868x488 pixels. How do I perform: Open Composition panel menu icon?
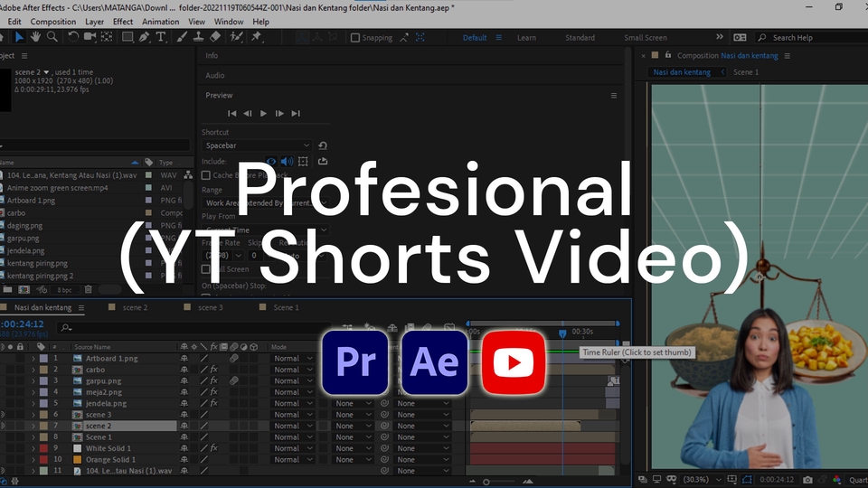click(x=788, y=56)
